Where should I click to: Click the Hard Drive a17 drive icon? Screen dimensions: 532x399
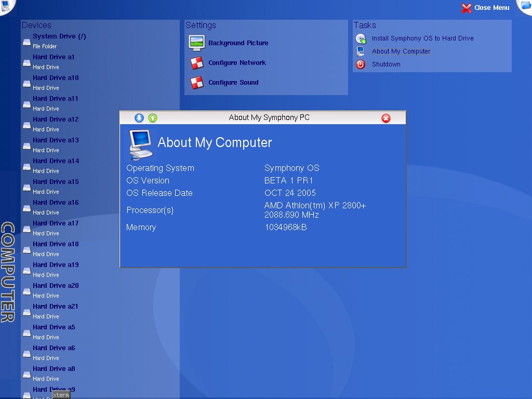(27, 229)
